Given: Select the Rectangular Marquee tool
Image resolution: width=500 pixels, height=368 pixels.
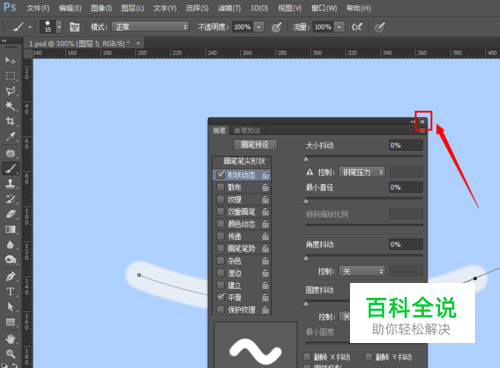Looking at the screenshot, I should (x=10, y=76).
